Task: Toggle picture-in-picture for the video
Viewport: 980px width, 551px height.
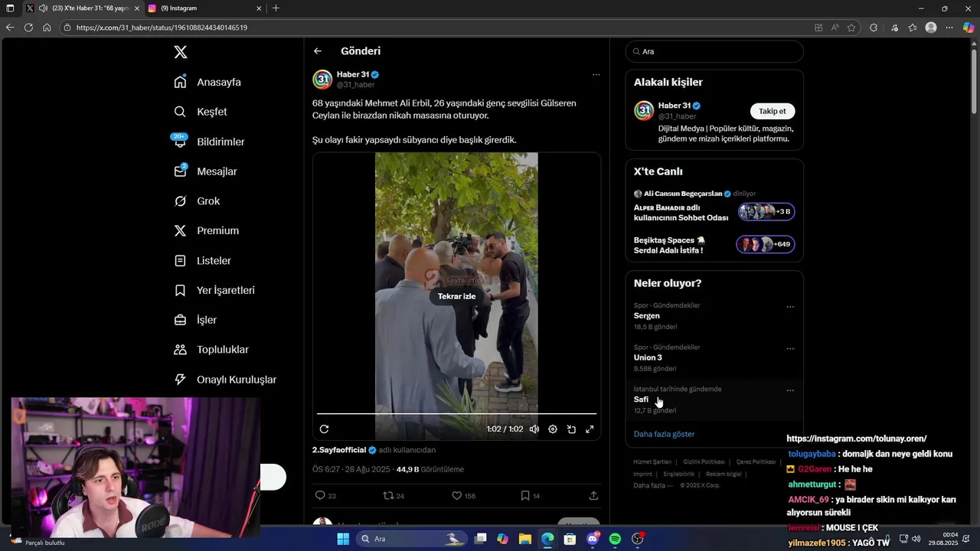Action: pos(571,429)
